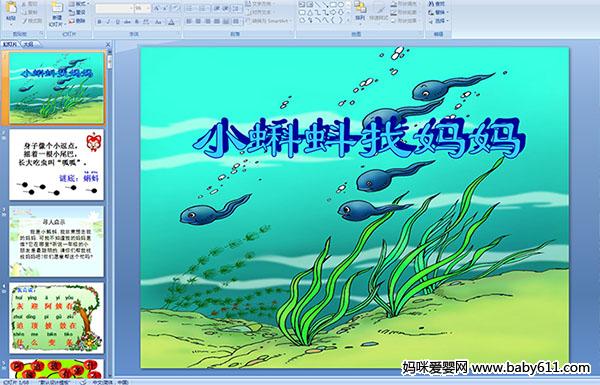This screenshot has width=600, height=385.
Task: Select the riddle text slide thumbnail
Action: [x=56, y=165]
